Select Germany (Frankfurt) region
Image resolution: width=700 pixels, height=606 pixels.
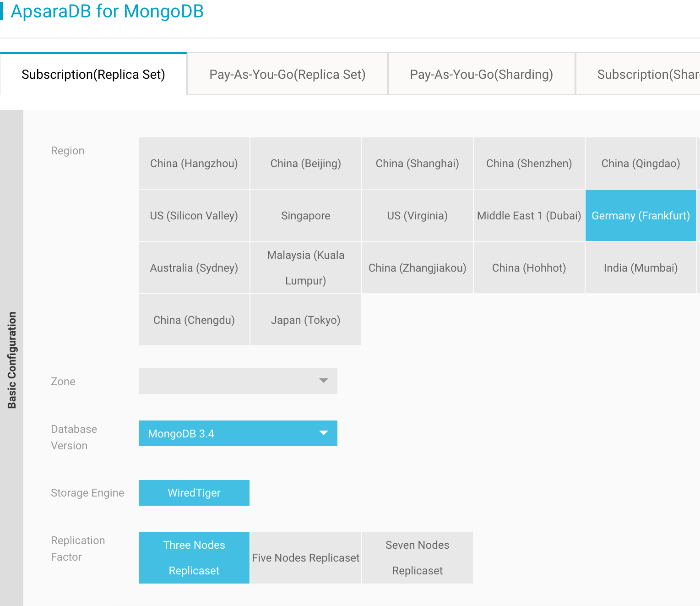[641, 216]
